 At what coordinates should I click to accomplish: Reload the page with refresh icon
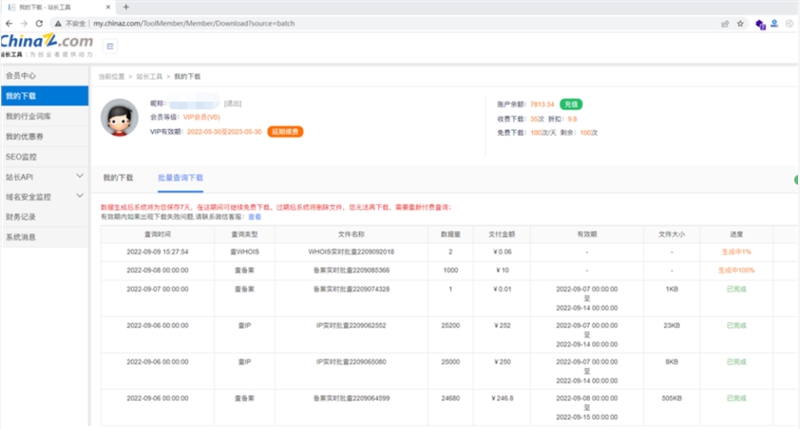click(39, 23)
